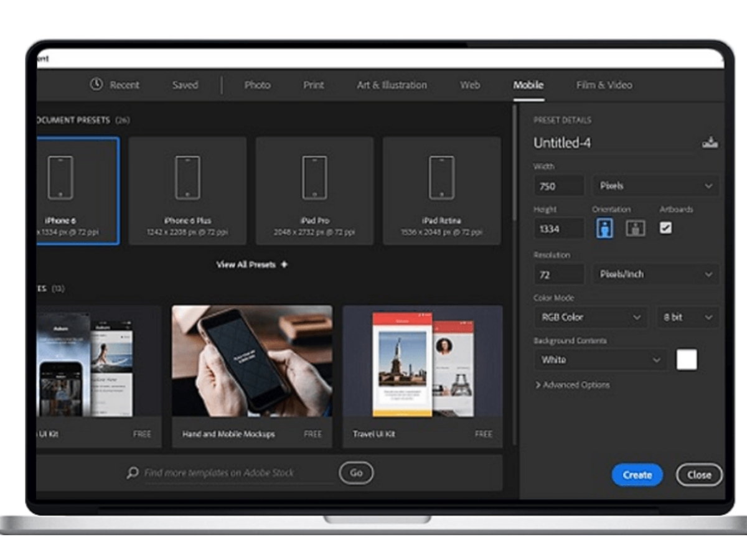Select portrait orientation
Viewport: 747px width, 560px height.
[604, 228]
